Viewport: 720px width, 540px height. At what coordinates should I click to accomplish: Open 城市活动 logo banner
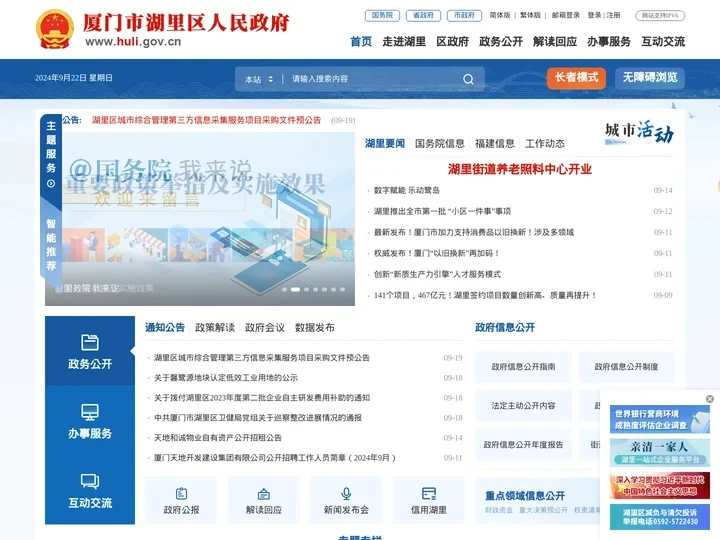coord(639,133)
